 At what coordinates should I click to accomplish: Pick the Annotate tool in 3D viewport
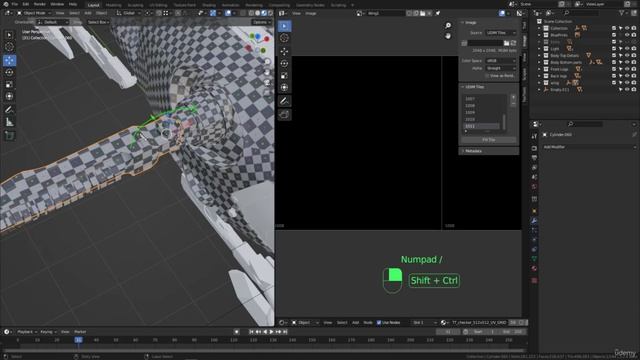9,109
